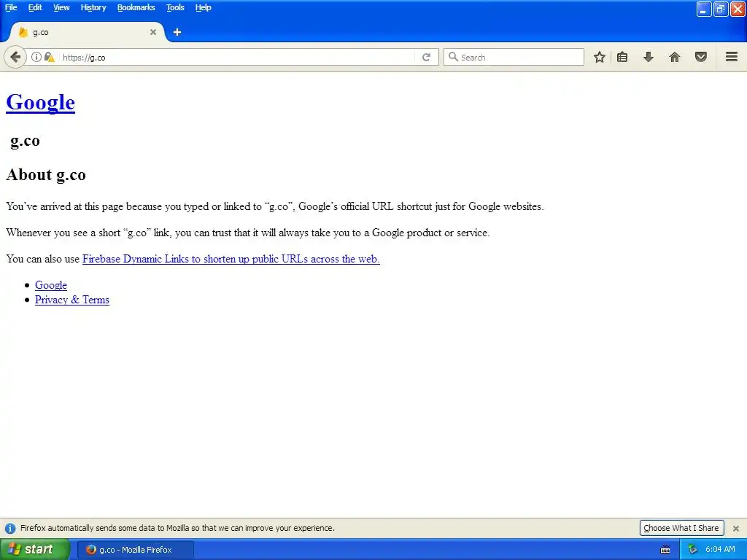
Task: Minimize the Firefox window
Action: click(704, 9)
